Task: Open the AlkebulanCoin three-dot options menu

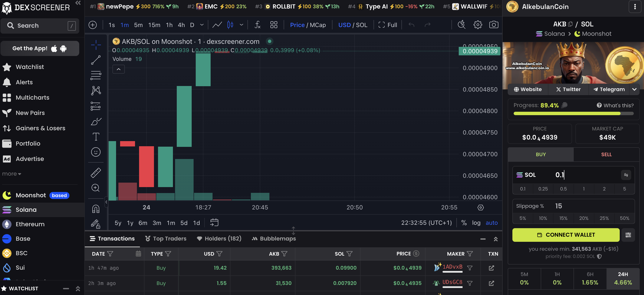Action: coord(635,7)
